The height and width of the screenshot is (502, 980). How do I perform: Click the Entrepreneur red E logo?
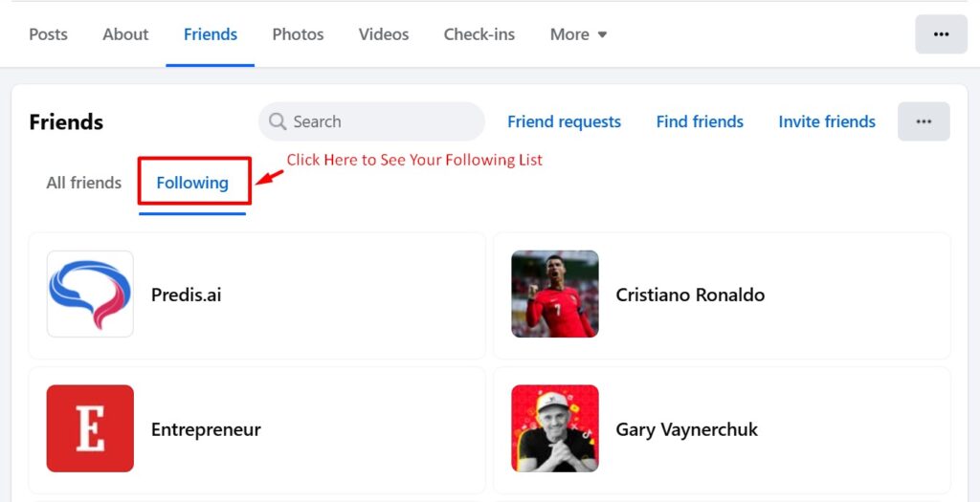click(x=90, y=428)
